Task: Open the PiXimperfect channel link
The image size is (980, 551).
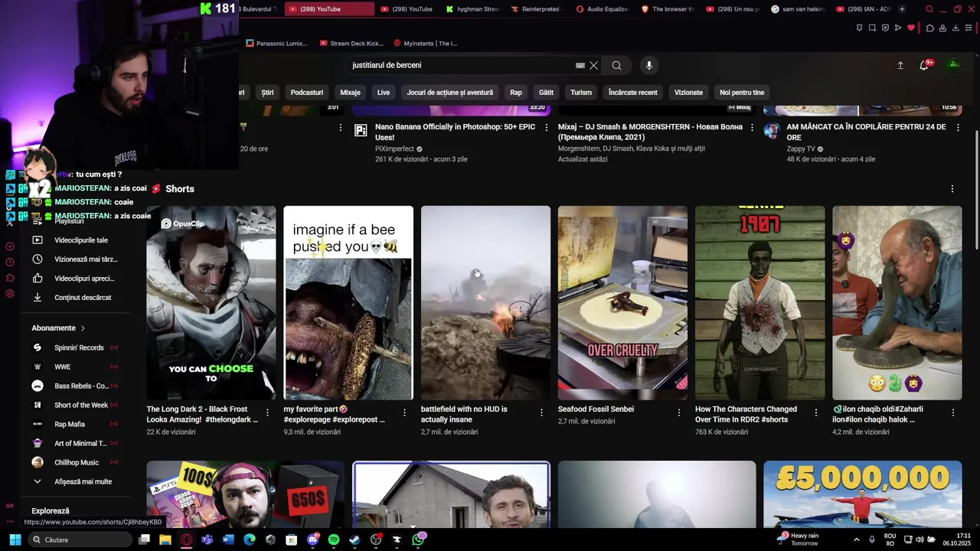Action: click(x=394, y=148)
